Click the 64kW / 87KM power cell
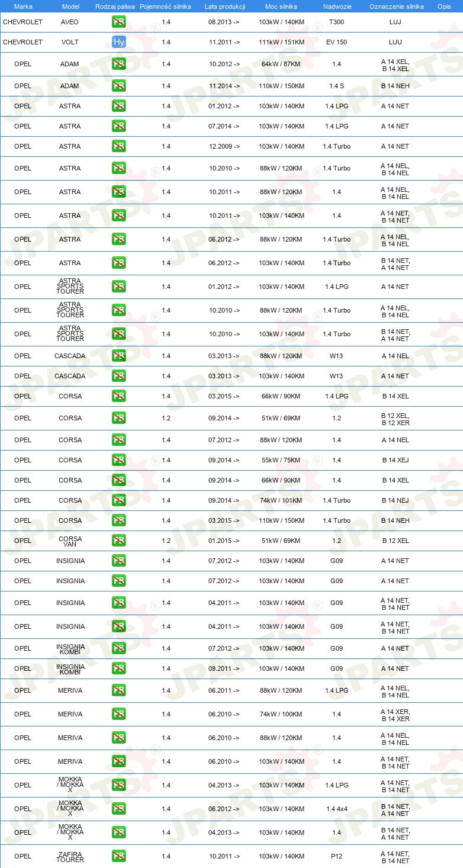Screen dimensions: 463x868 (x=281, y=64)
